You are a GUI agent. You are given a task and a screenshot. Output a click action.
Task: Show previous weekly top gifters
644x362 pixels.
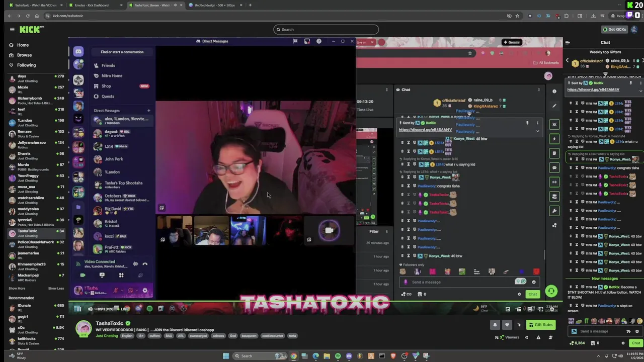point(567,61)
